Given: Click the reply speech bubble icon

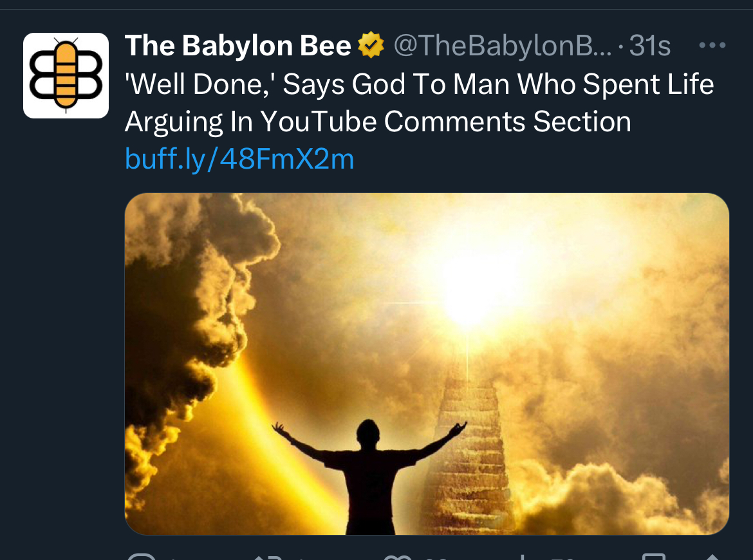Looking at the screenshot, I should (x=141, y=557).
